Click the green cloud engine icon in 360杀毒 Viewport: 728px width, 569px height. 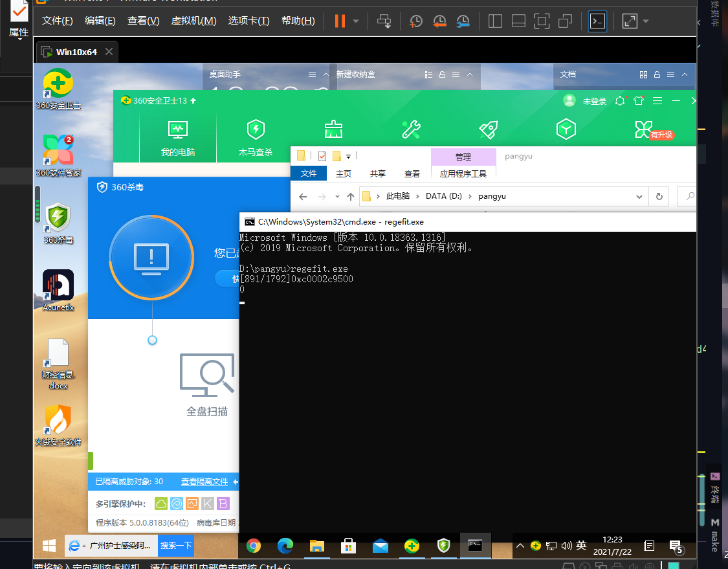tap(161, 504)
